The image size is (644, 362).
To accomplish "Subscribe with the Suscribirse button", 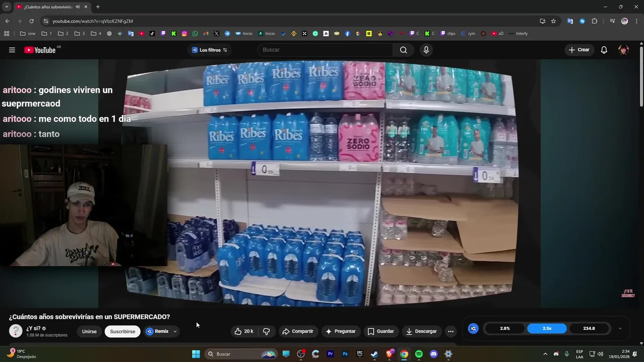I will pos(122,331).
